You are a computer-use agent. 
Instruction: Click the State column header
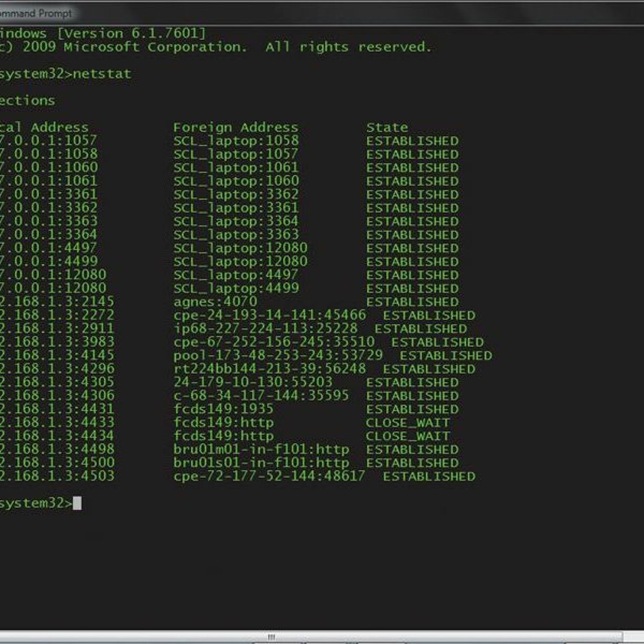[x=387, y=128]
